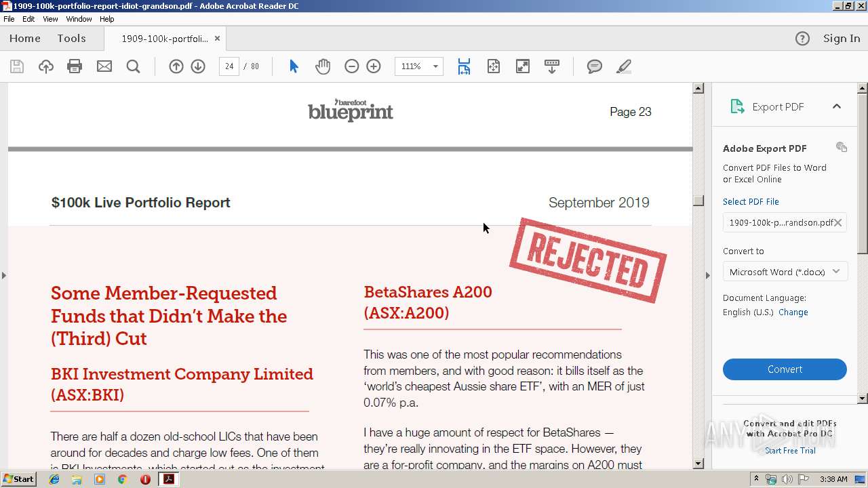Image resolution: width=868 pixels, height=488 pixels.
Task: Click the Fit One Full Page icon
Action: click(493, 66)
